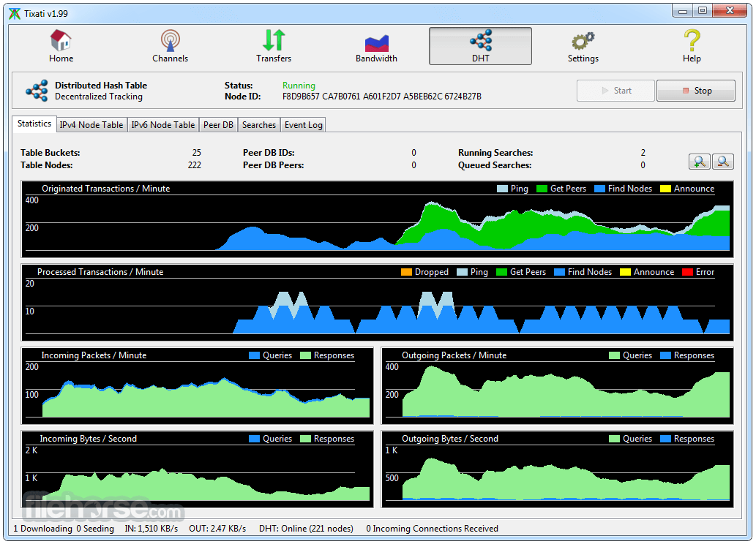Click DHT: Online (221 nodes) status
This screenshot has width=756, height=544.
306,529
